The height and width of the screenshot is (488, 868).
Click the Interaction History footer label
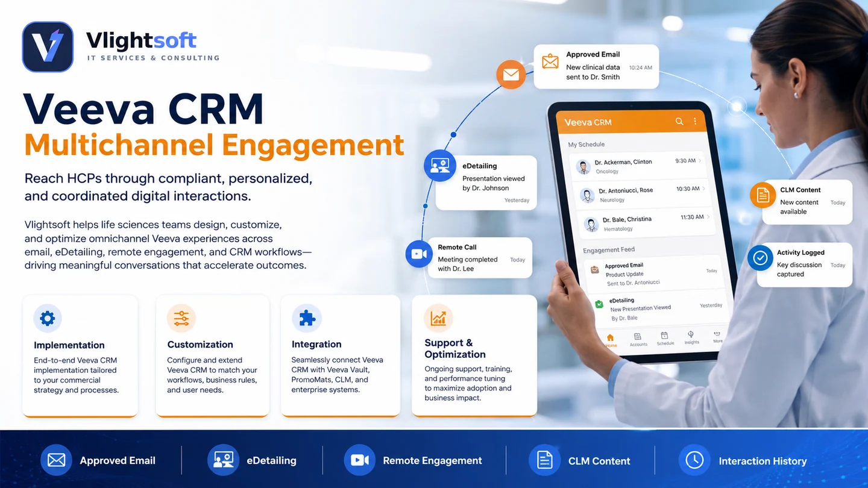pyautogui.click(x=763, y=461)
